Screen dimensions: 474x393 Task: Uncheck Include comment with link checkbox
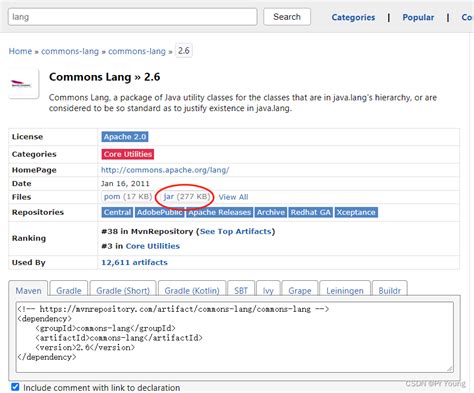click(x=15, y=387)
